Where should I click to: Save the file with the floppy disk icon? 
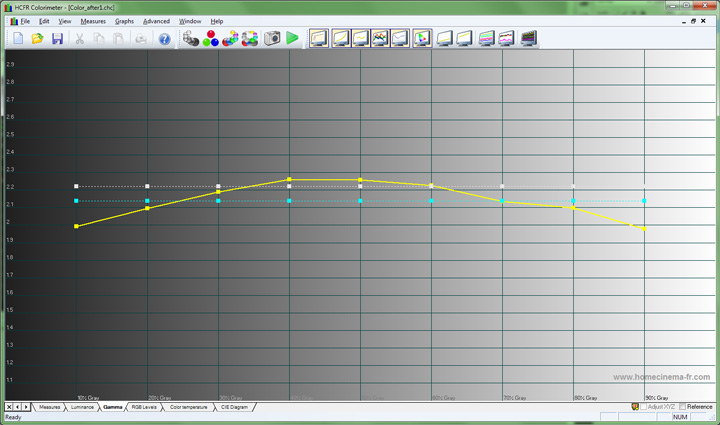pos(57,39)
